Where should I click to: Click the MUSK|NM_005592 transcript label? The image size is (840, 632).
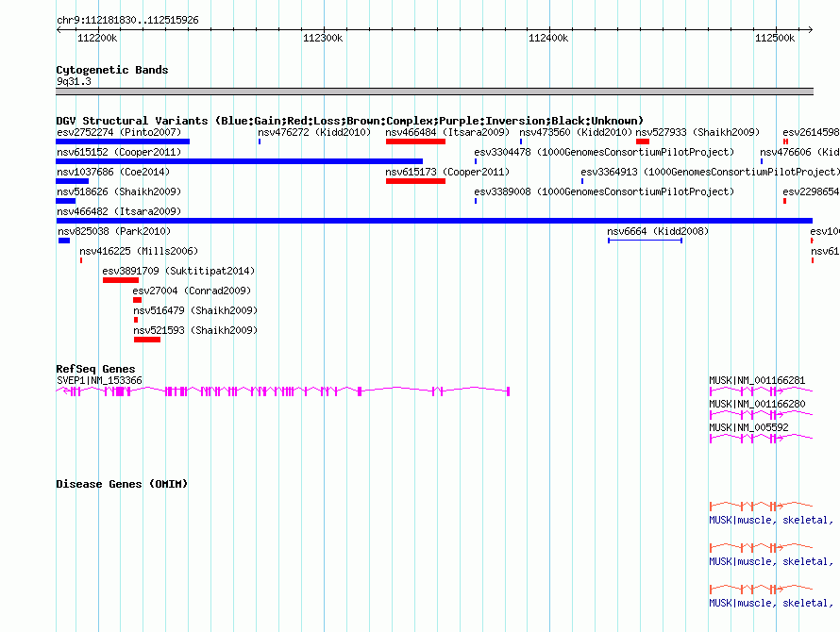pyautogui.click(x=749, y=427)
